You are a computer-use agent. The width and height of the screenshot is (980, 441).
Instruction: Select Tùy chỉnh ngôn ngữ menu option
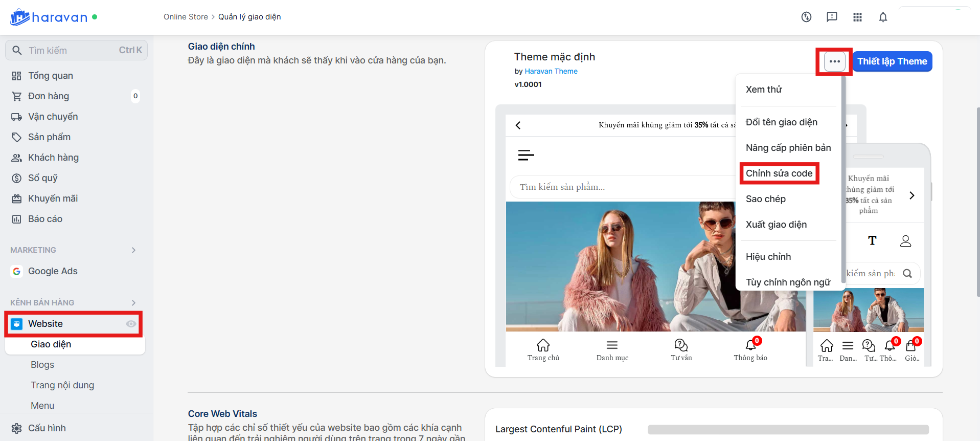[788, 282]
